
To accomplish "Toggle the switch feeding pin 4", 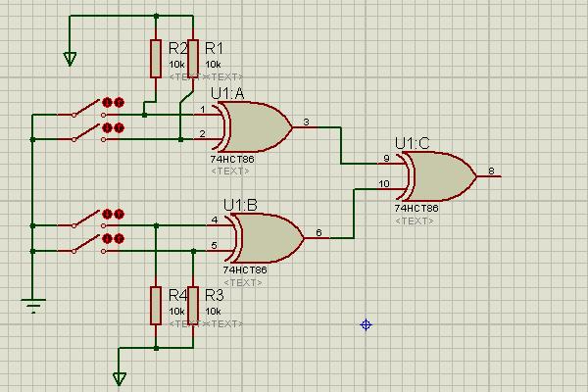I will [x=88, y=220].
